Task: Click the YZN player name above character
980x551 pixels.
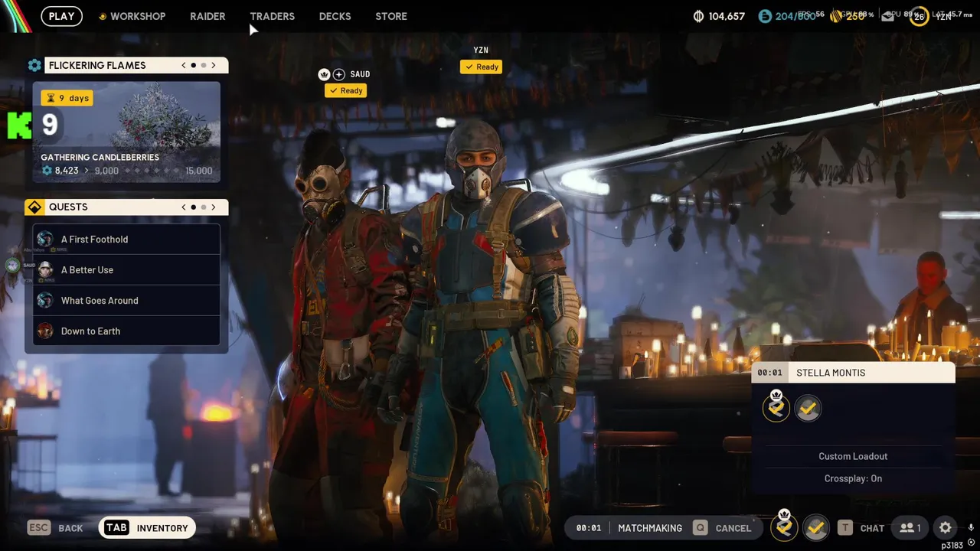Action: (x=481, y=51)
